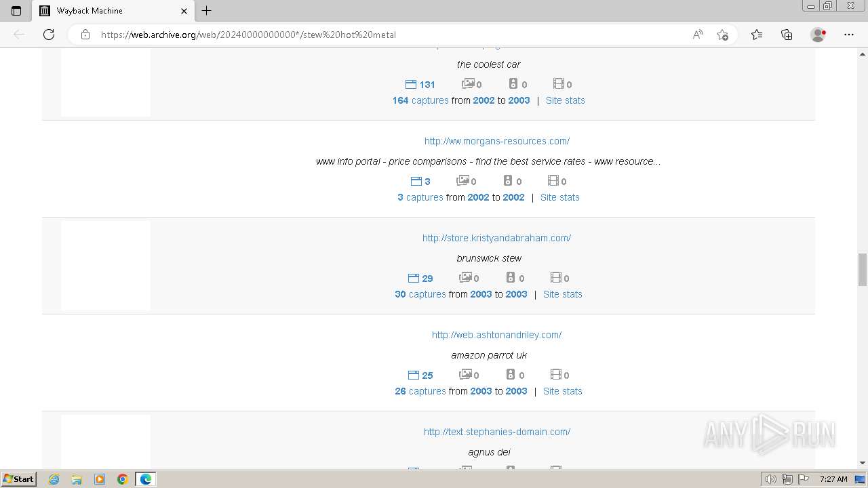Click the browser Refresh icon

tap(49, 35)
